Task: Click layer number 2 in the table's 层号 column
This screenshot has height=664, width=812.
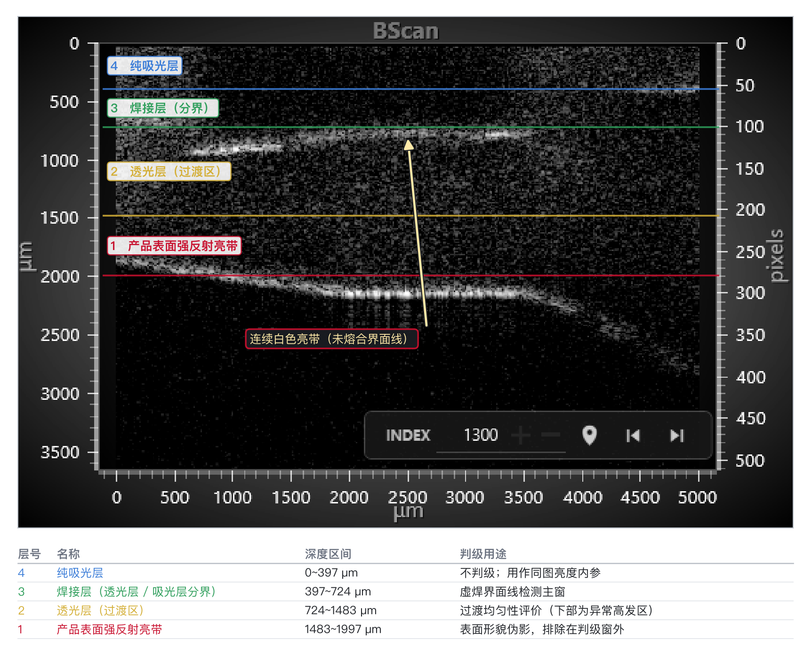Action: pyautogui.click(x=21, y=610)
